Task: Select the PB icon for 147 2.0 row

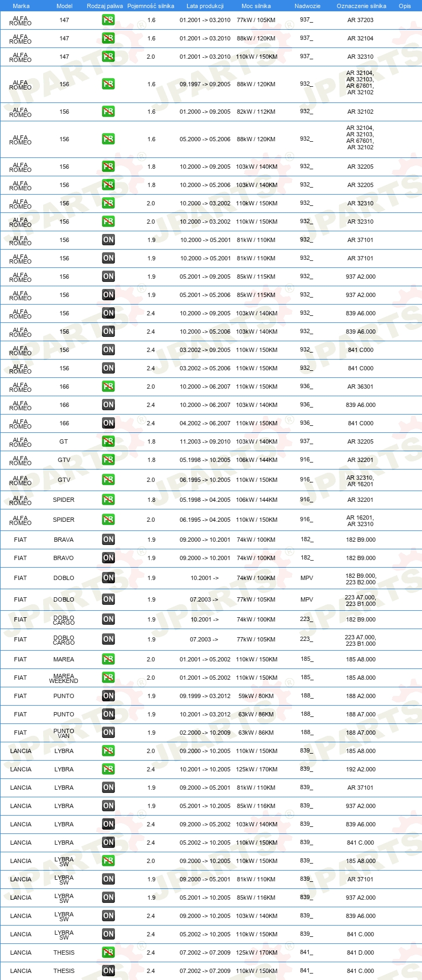Action: [108, 57]
